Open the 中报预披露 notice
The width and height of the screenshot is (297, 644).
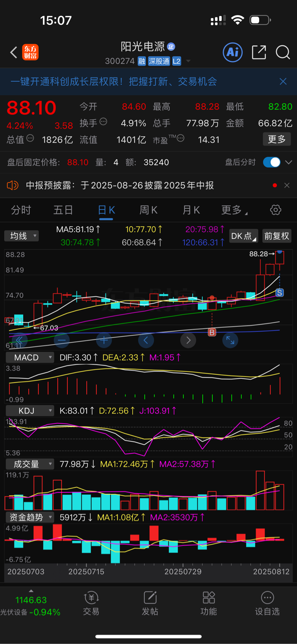coord(120,185)
